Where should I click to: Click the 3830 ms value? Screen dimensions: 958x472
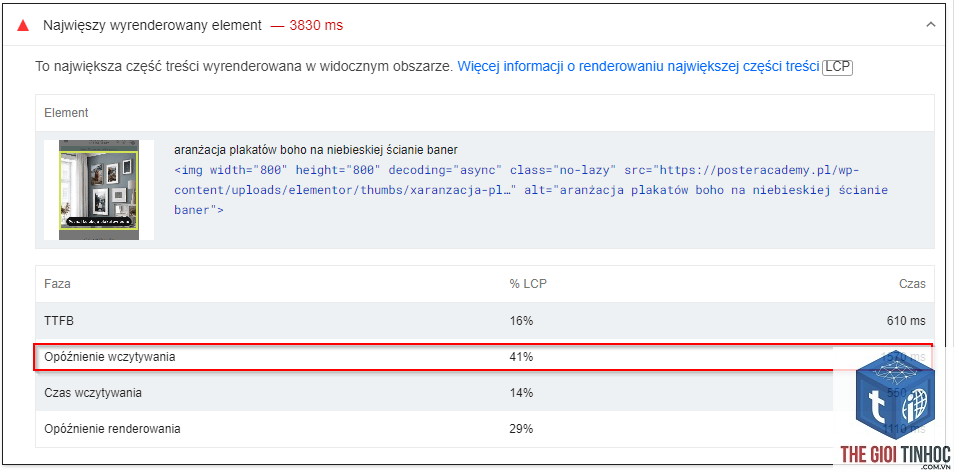tap(316, 26)
